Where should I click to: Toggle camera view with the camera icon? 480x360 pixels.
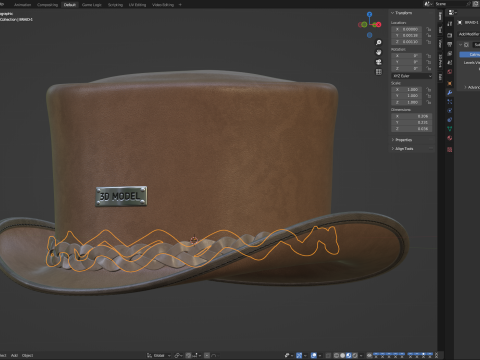click(379, 62)
